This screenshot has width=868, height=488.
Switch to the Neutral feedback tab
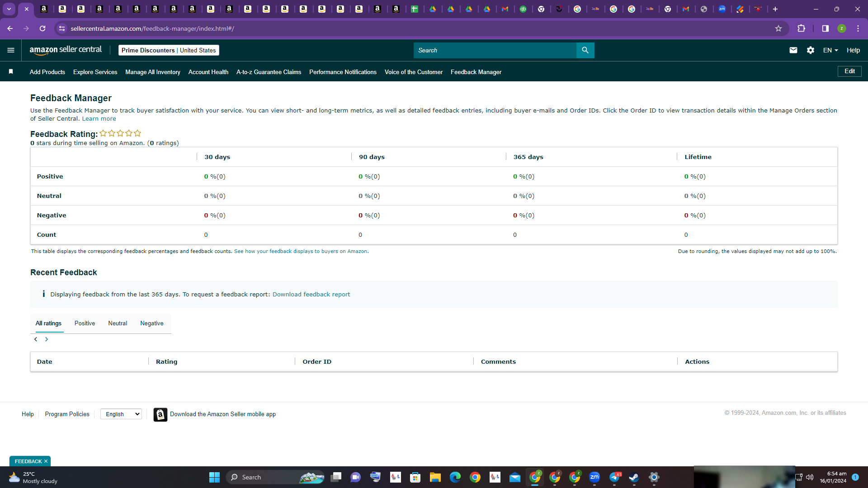118,324
